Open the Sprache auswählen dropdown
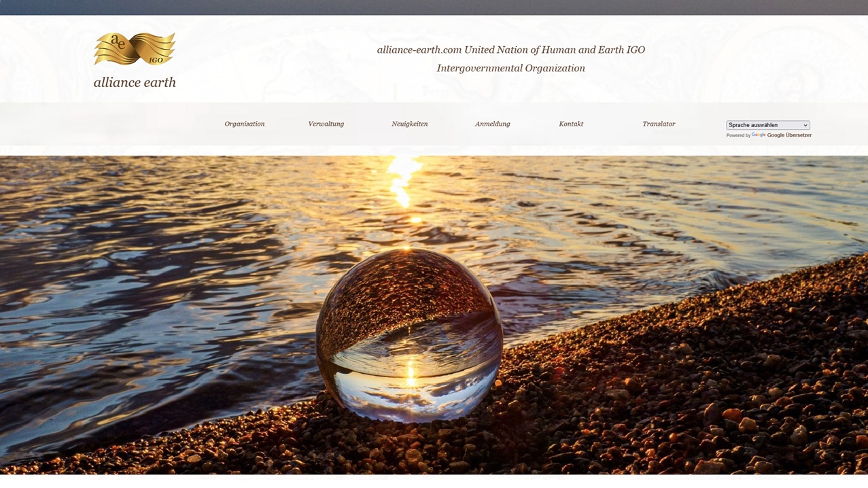The image size is (868, 488). [x=768, y=125]
